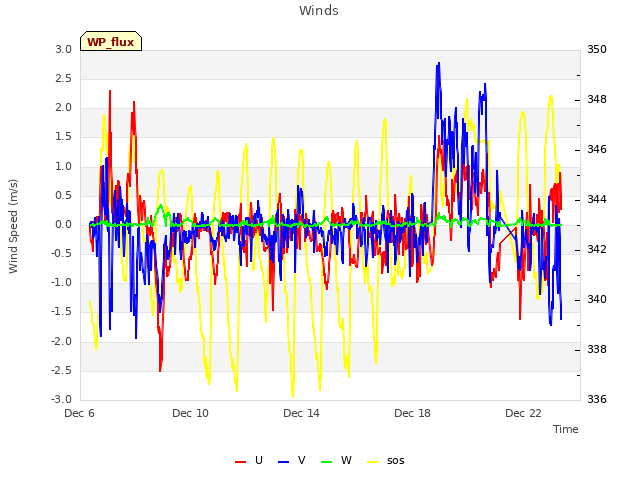
Task: Toggle the W series in legend
Action: pyautogui.click(x=336, y=460)
